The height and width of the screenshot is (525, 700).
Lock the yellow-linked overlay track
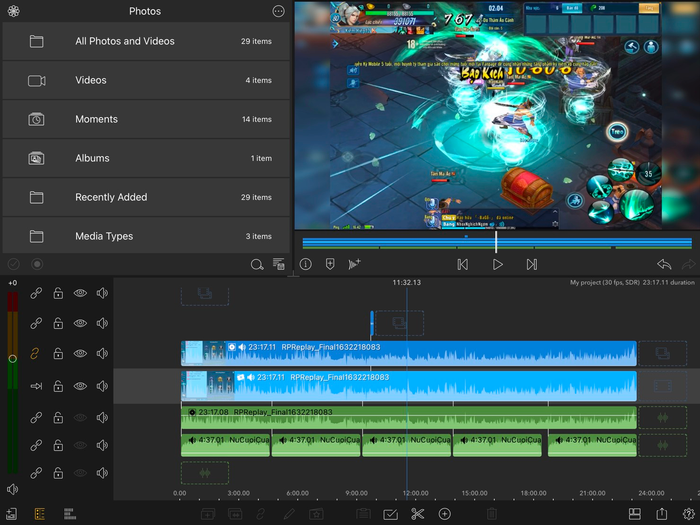(58, 354)
